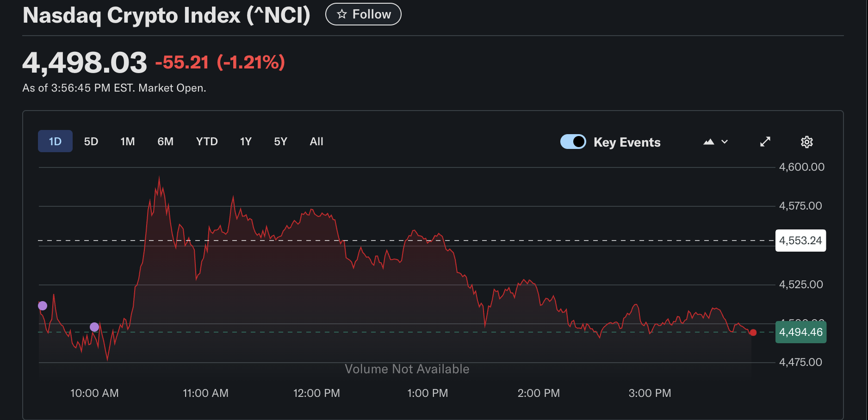Expand the chart to fullscreen view

coord(765,142)
